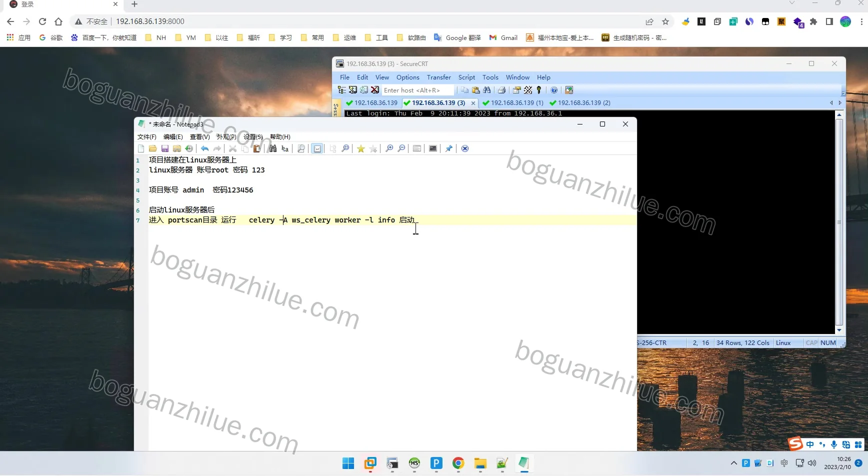Image resolution: width=868 pixels, height=476 pixels.
Task: Open the 工具 bookmark folder
Action: 376,37
